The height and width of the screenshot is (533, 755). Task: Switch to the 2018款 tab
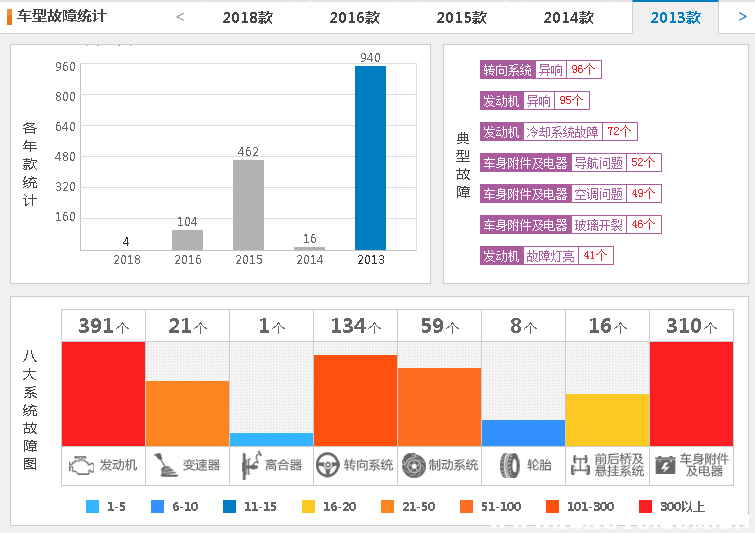coord(247,18)
